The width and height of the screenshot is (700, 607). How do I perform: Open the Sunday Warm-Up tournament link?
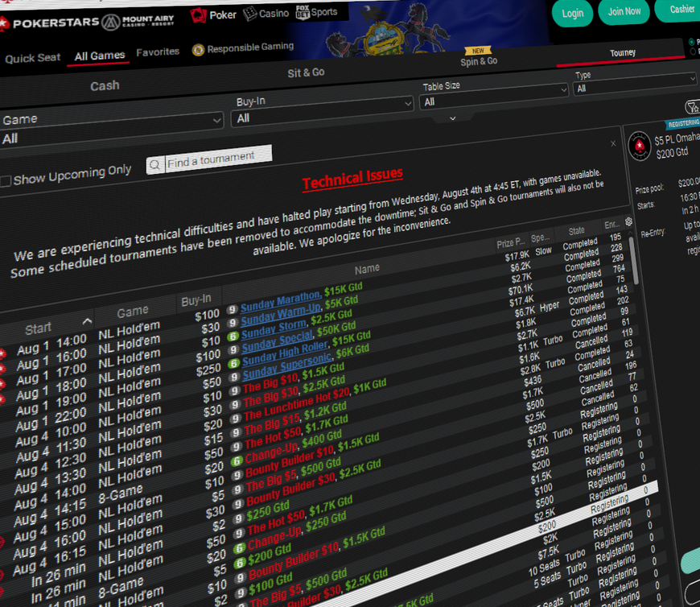(282, 314)
